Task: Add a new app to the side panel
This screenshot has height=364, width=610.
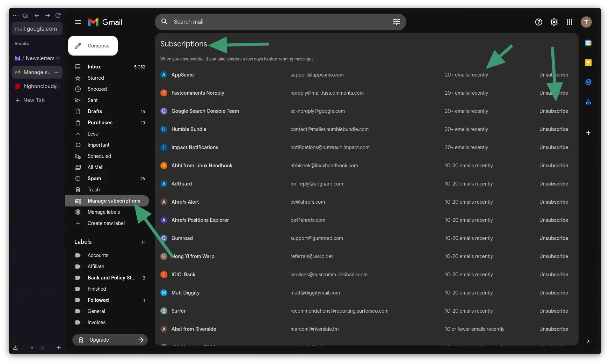Action: 589,133
